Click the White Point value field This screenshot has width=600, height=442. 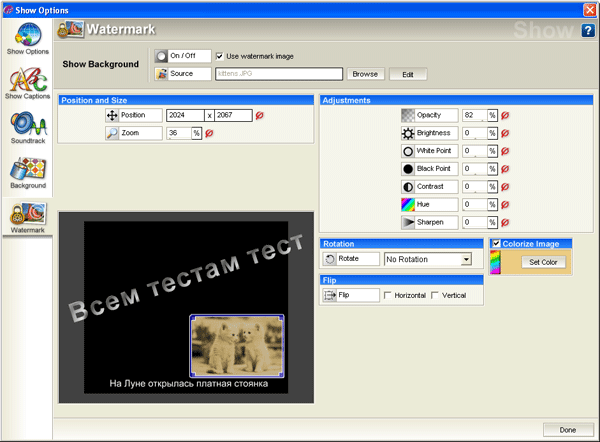coord(474,151)
